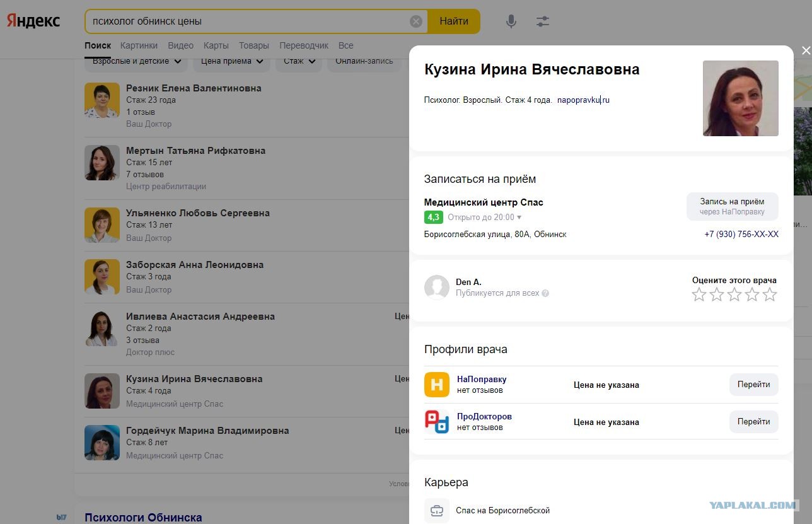Click the Den A. user avatar
Viewport: 812px width, 524px height.
(437, 288)
